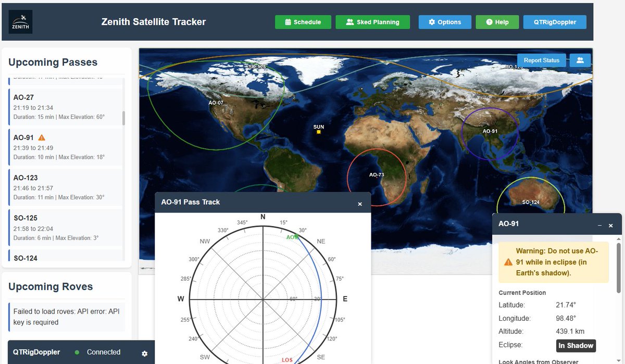Click the AO-91 satellite on map

[490, 131]
